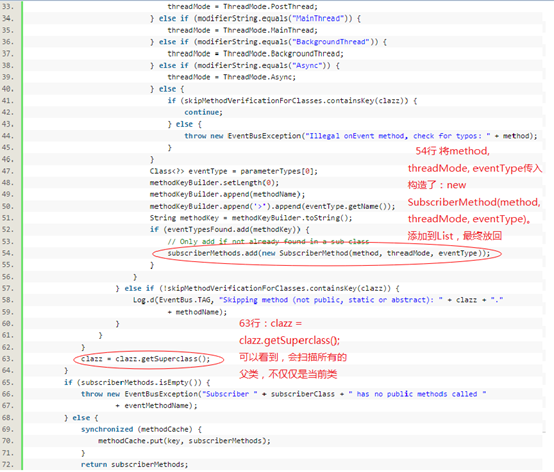554x472 pixels.
Task: Click the 'Only add if not already found' comment
Action: click(268, 241)
